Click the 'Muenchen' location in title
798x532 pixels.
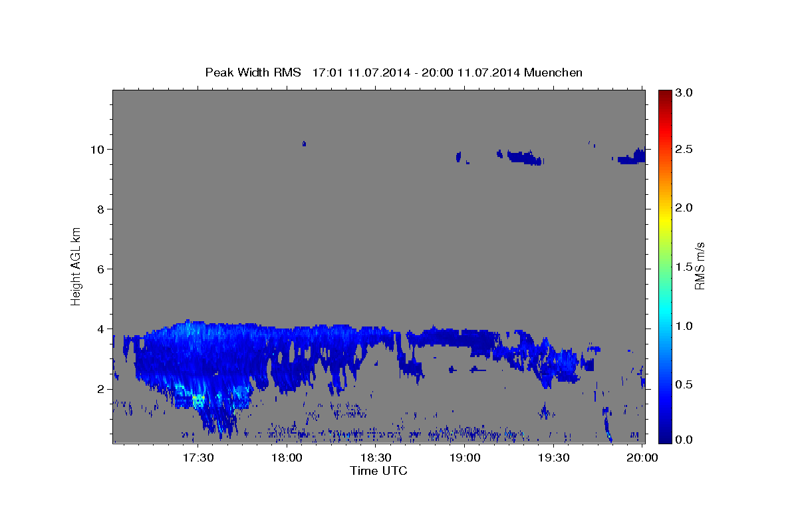pyautogui.click(x=553, y=72)
